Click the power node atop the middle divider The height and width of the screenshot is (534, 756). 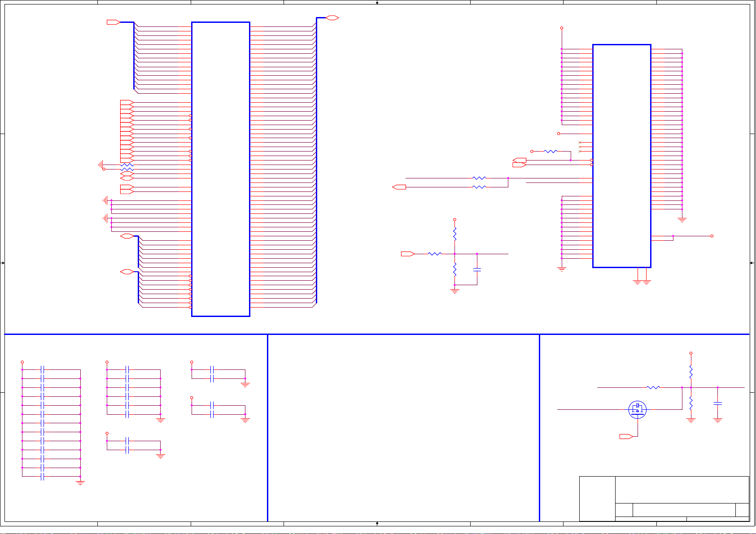pyautogui.click(x=454, y=220)
